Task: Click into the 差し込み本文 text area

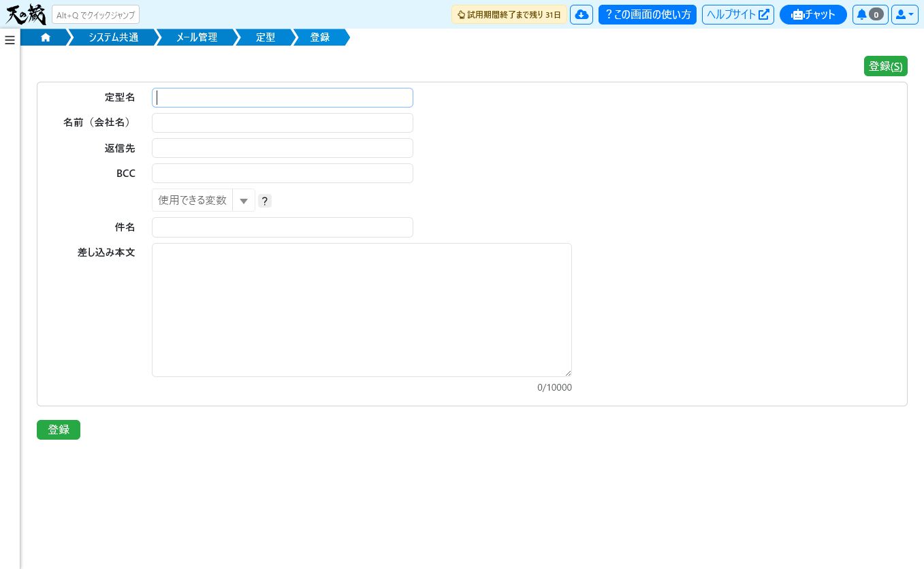Action: (362, 310)
